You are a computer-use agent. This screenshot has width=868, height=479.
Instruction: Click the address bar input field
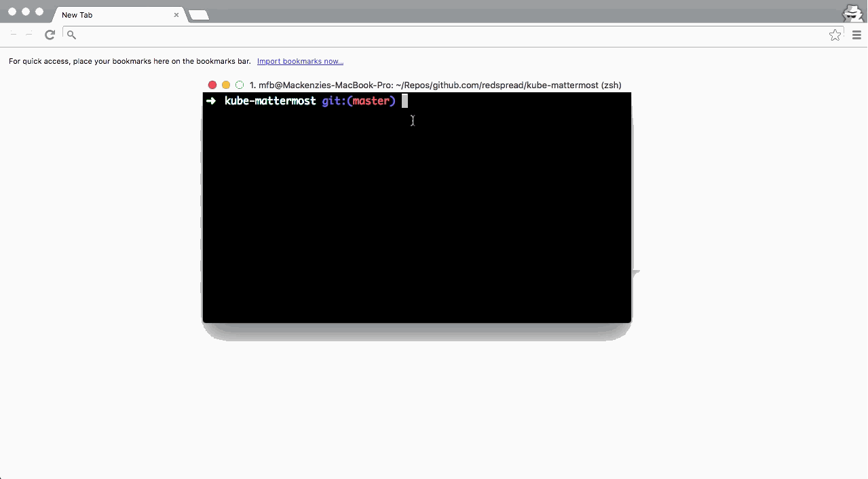451,35
